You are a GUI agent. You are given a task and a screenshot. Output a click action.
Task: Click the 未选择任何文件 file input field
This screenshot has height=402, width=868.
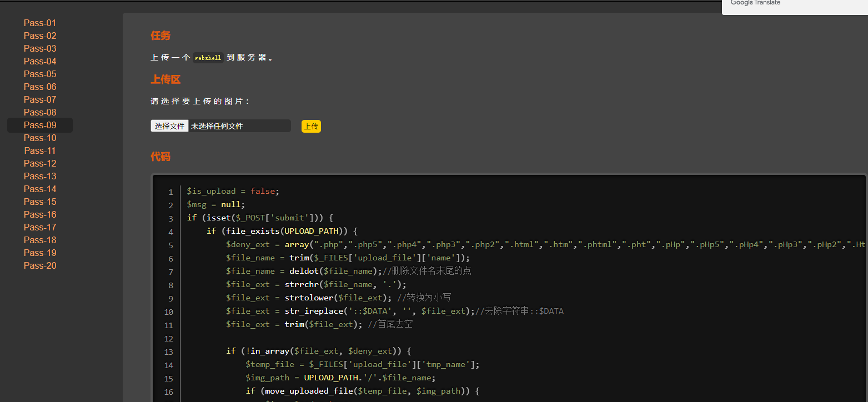pos(239,126)
